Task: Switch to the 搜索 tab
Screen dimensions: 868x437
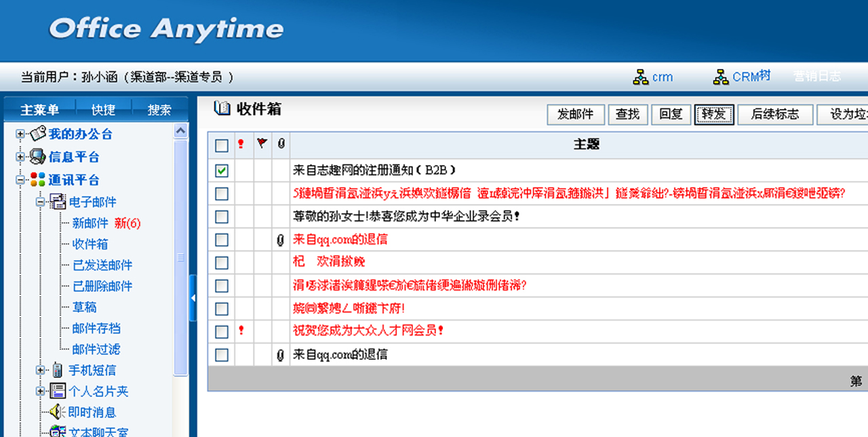Action: (159, 110)
